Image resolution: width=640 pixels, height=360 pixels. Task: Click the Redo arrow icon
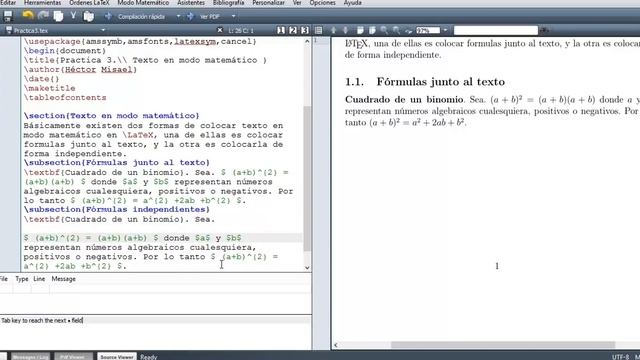click(43, 16)
